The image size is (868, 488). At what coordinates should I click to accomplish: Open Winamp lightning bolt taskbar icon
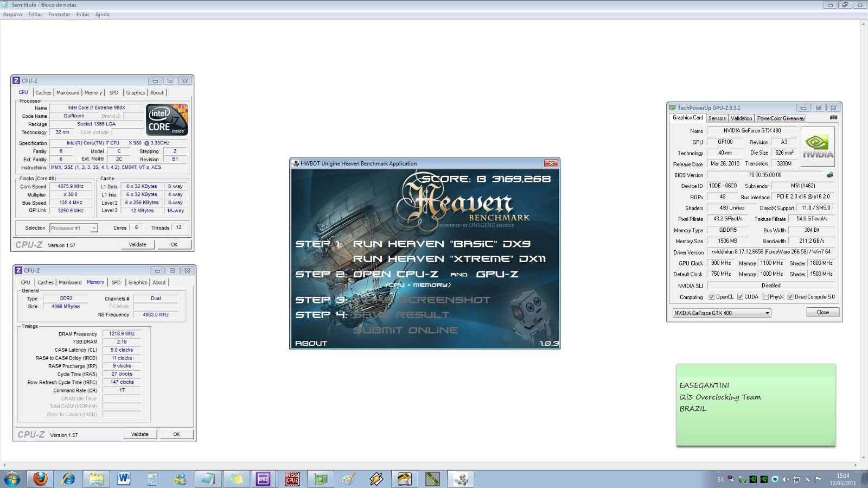[376, 479]
